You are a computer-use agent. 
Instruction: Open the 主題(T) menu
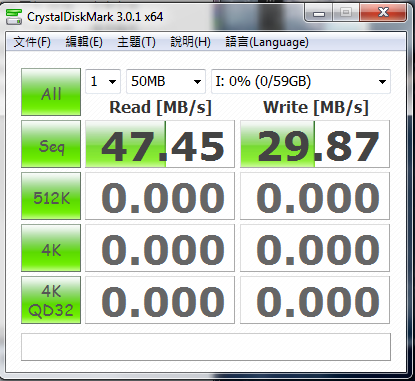(x=136, y=42)
